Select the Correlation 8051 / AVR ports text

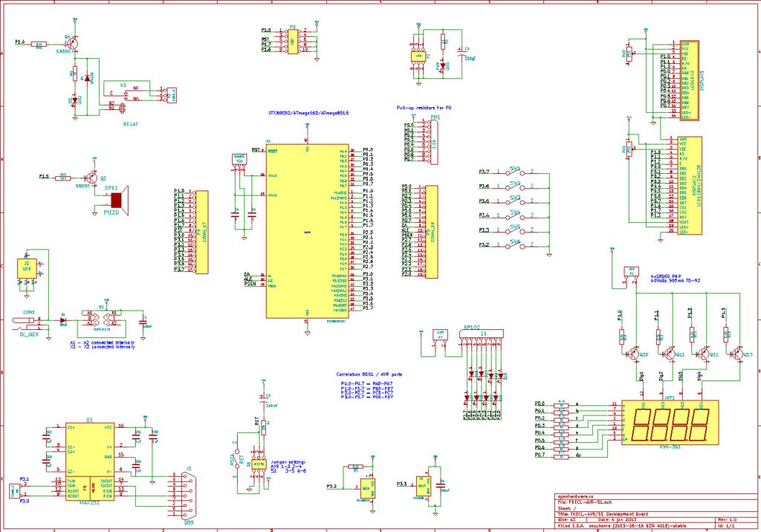pos(369,374)
